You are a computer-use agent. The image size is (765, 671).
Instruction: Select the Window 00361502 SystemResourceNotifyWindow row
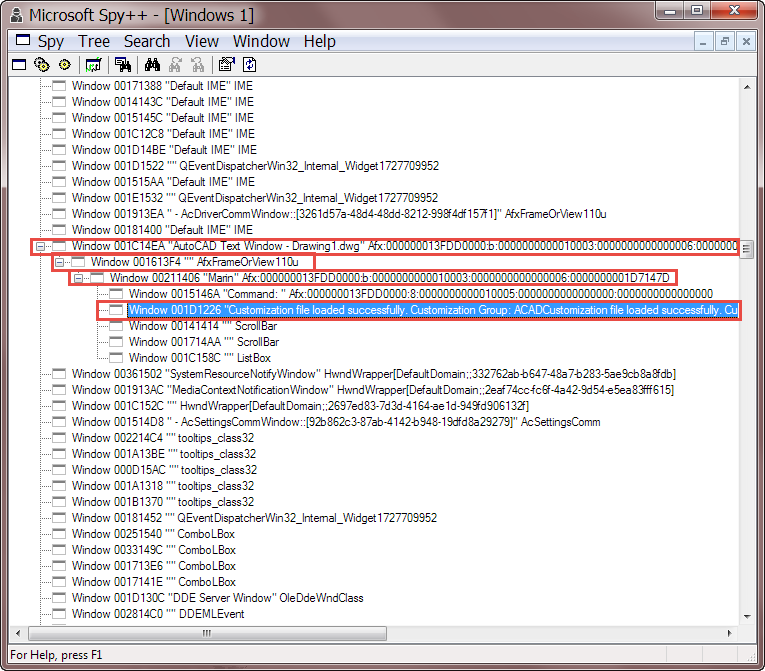[374, 374]
